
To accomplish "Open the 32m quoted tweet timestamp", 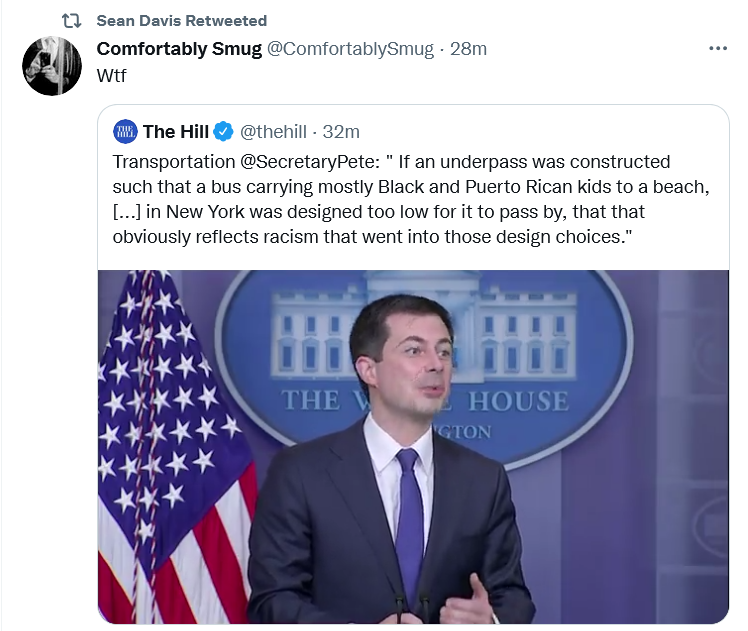I will [x=341, y=132].
